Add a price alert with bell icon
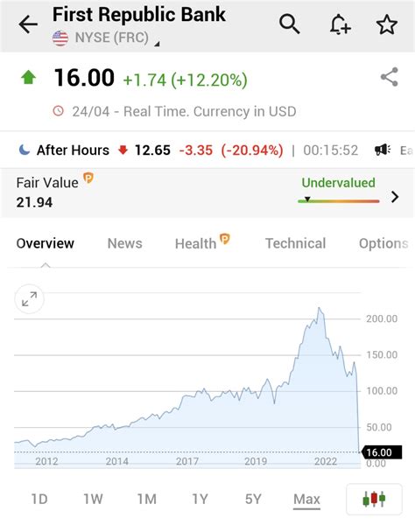 click(340, 24)
